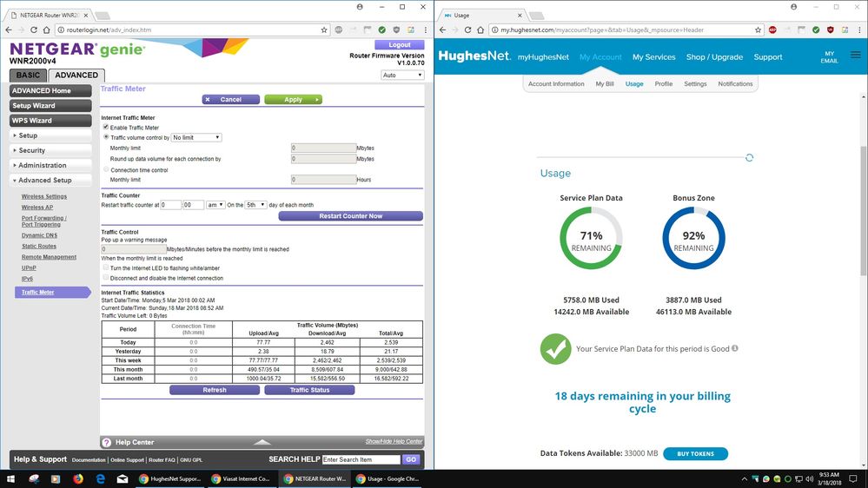The image size is (868, 488).
Task: Open the No limit traffic volume dropdown
Action: pos(196,137)
